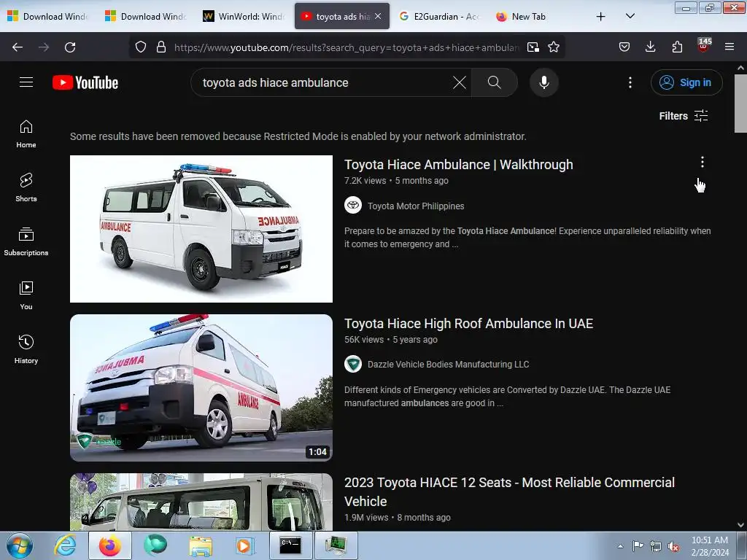Close the toyota ads hiace tab
This screenshot has height=560, width=747.
click(378, 16)
